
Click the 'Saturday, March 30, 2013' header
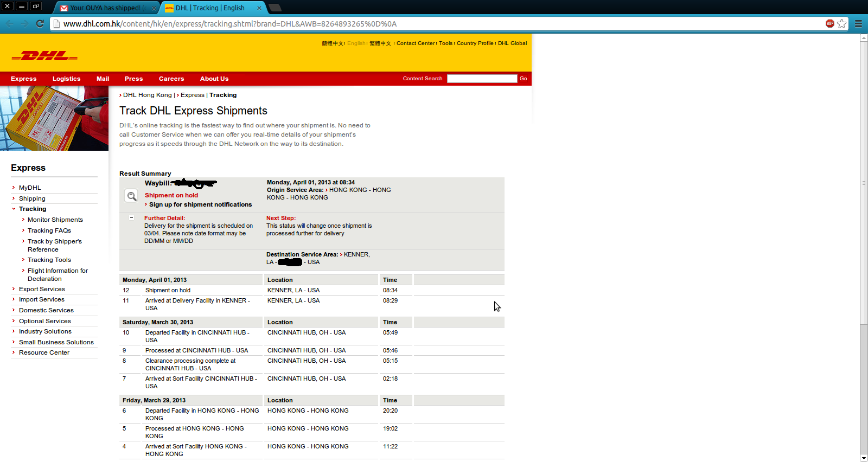click(x=158, y=322)
